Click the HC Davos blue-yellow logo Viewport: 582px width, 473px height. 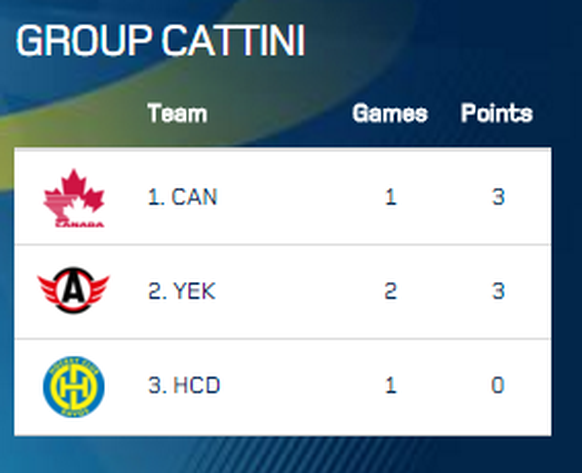[74, 387]
